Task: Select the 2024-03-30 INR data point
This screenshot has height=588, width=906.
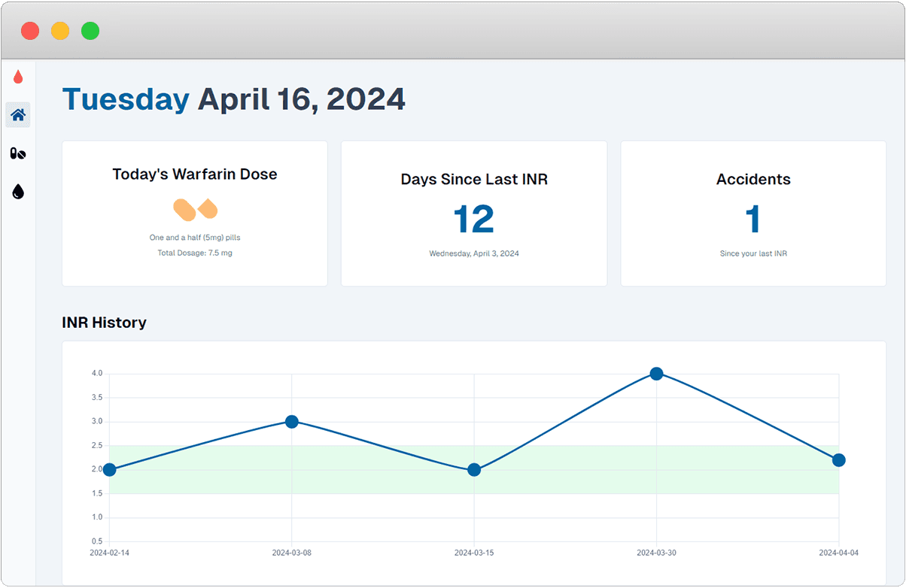Action: pos(656,374)
